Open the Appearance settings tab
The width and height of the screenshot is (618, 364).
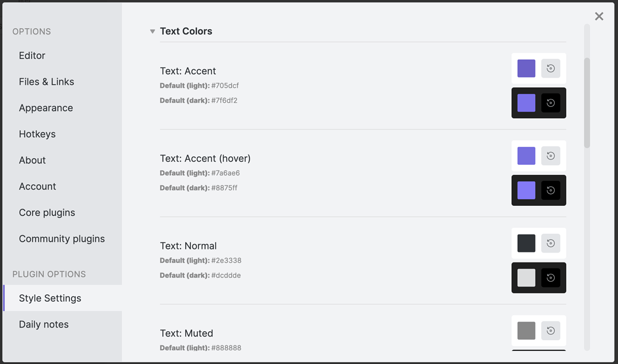[46, 108]
